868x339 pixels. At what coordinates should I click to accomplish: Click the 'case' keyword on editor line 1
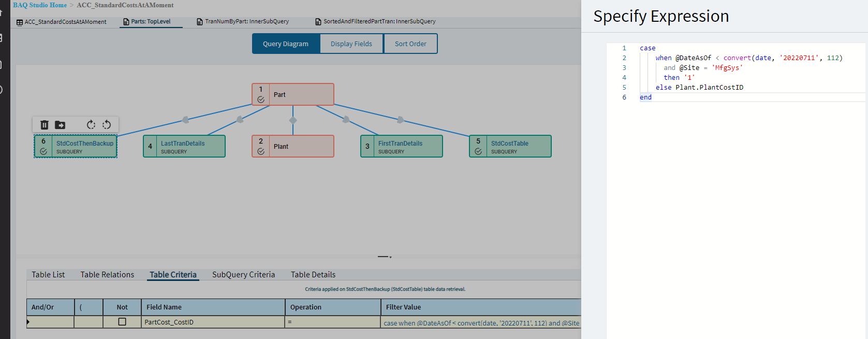(x=648, y=48)
